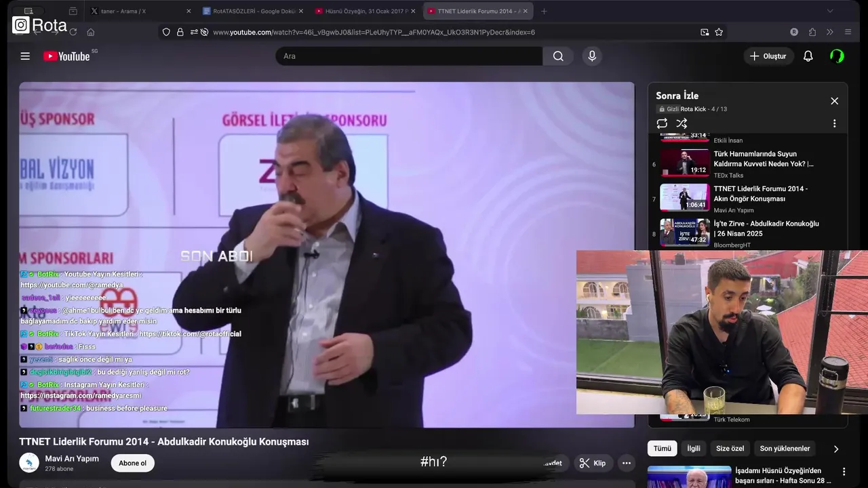Viewport: 868px width, 488px height.
Task: Select the İlgili filter chip
Action: click(694, 449)
